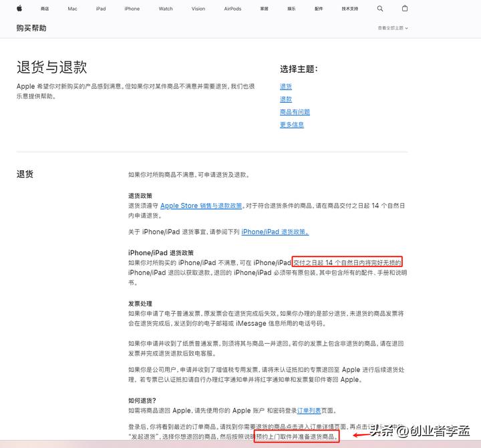Click the 如何退货? subheading
The width and height of the screenshot is (481, 448).
[x=142, y=401]
